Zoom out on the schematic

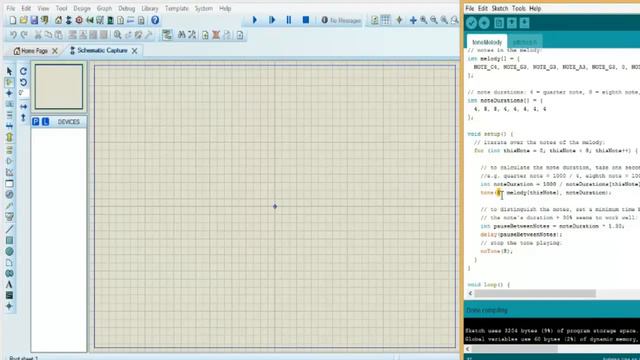[434, 20]
